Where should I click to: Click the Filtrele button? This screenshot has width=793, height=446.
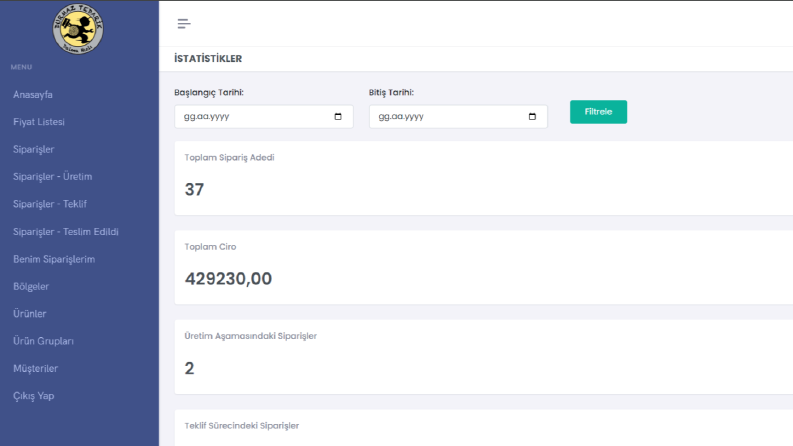[598, 112]
